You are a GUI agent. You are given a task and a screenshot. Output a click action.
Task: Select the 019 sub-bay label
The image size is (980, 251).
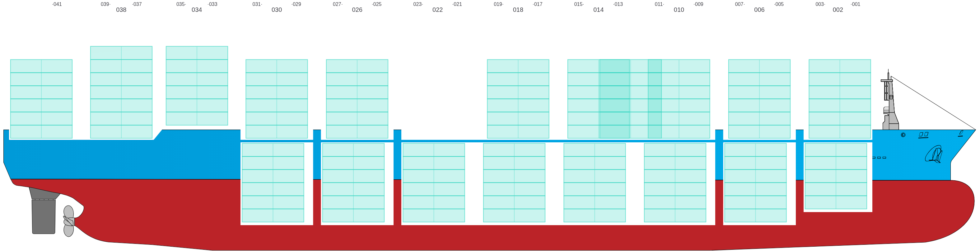pyautogui.click(x=498, y=4)
